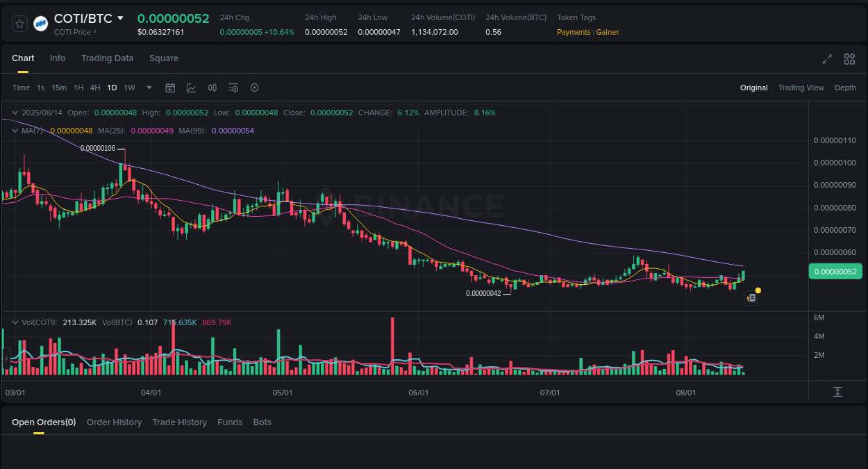
Task: Switch chart to Trading View mode
Action: point(801,88)
